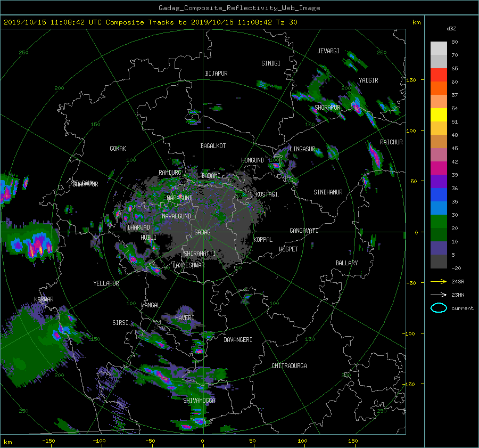This screenshot has width=479, height=448.
Task: Click the SINDGI city label
Action: click(x=271, y=63)
